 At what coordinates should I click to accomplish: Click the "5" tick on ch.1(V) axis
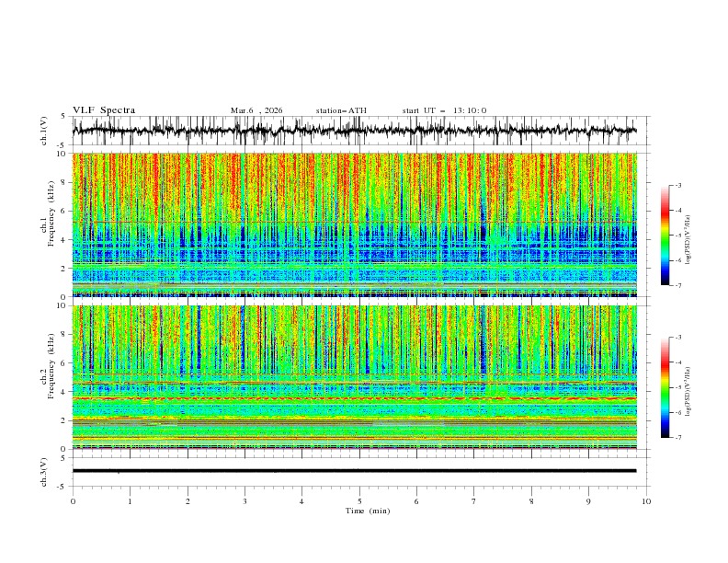coord(63,117)
